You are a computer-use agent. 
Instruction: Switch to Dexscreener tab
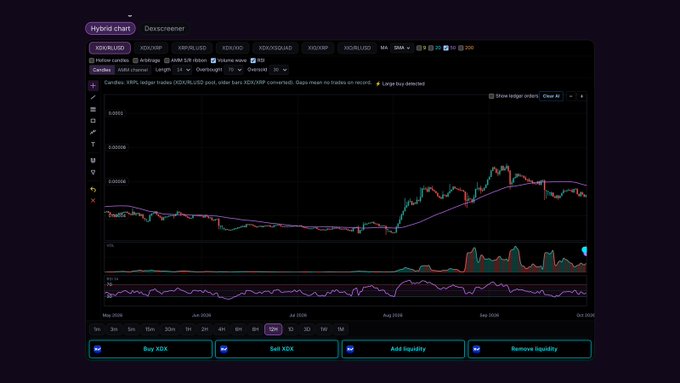(x=164, y=29)
